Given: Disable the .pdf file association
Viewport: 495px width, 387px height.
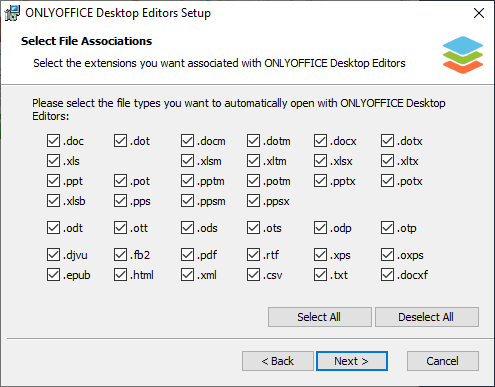Looking at the screenshot, I should click(187, 255).
